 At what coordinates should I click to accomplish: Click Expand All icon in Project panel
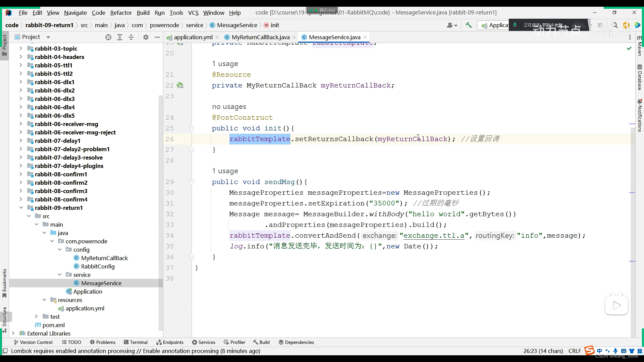[x=120, y=37]
